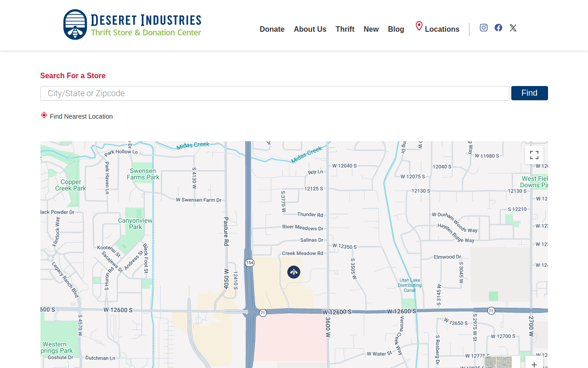This screenshot has height=368, width=588.
Task: Switch to satellite imagery thumbnail
Action: pyautogui.click(x=498, y=362)
